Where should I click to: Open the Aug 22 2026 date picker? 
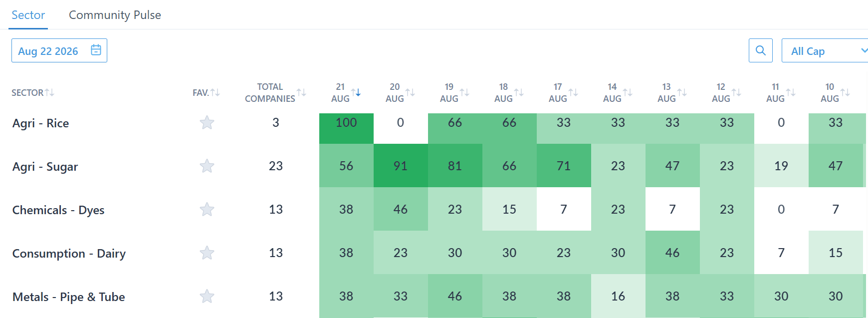pyautogui.click(x=59, y=50)
